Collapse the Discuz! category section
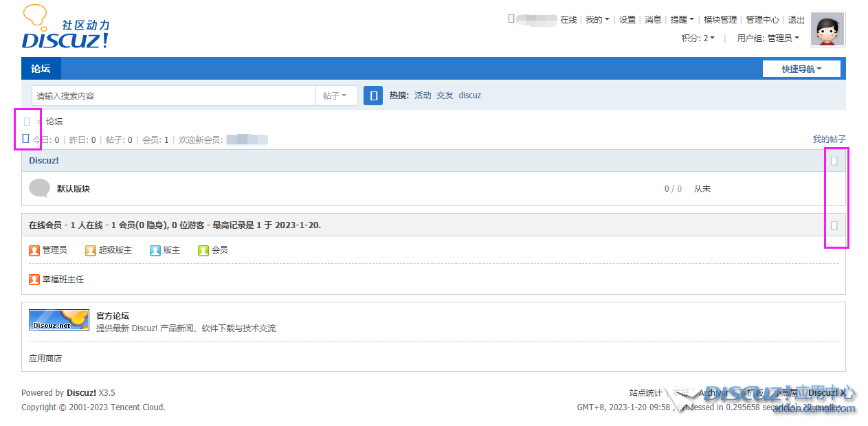Viewport: 868px width, 426px height. click(x=834, y=160)
